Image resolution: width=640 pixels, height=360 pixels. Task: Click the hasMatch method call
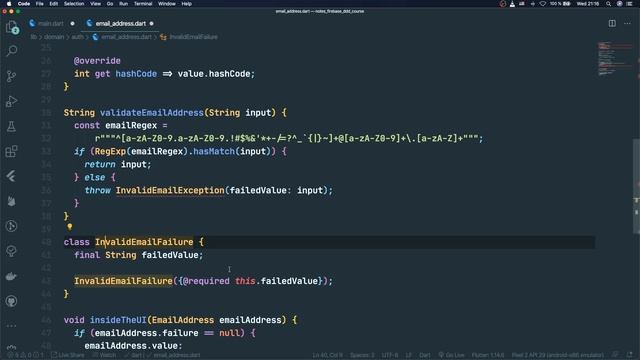click(214, 151)
